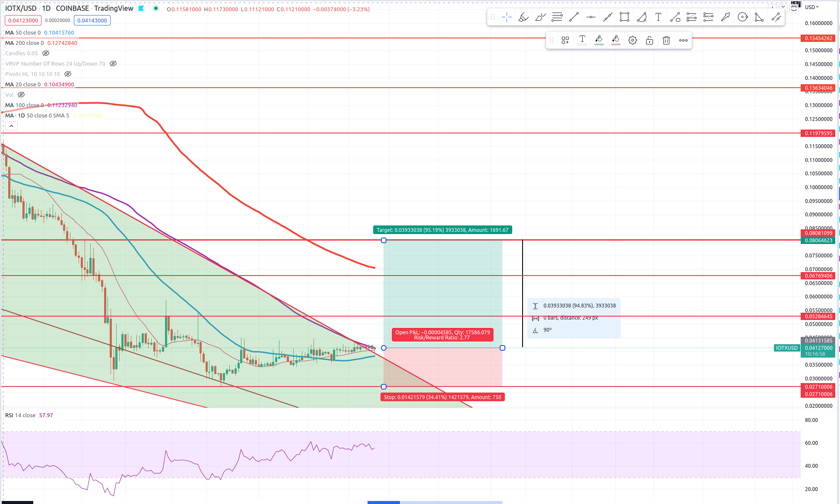Select the highlighter drawing tool
The width and height of the screenshot is (840, 504).
pyautogui.click(x=523, y=17)
